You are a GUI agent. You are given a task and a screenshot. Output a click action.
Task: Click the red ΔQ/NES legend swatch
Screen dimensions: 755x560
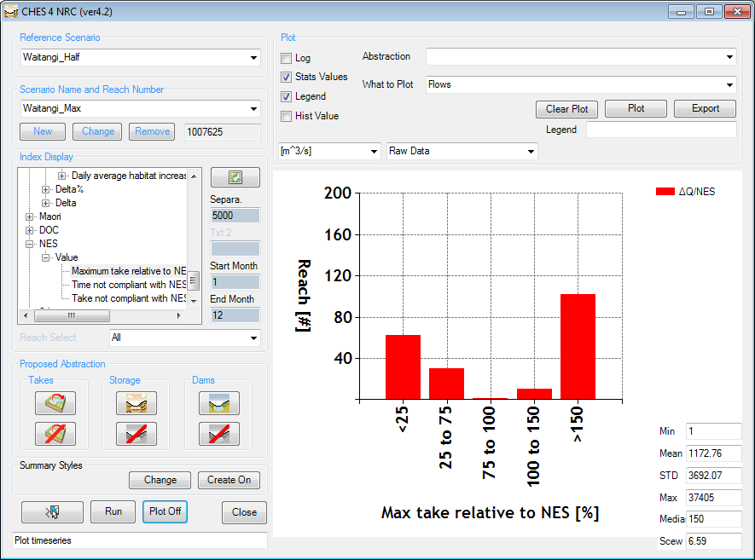(665, 192)
